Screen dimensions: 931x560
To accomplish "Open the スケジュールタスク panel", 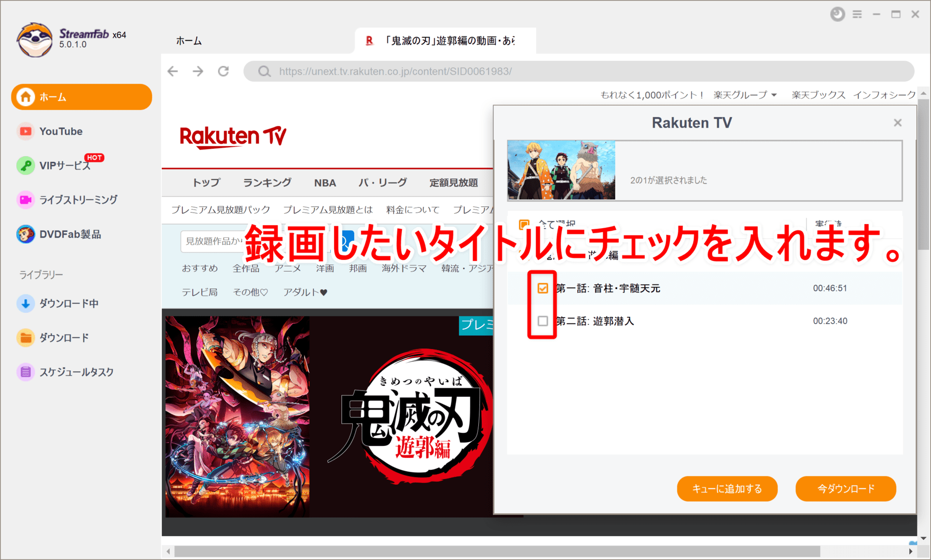I will (76, 371).
